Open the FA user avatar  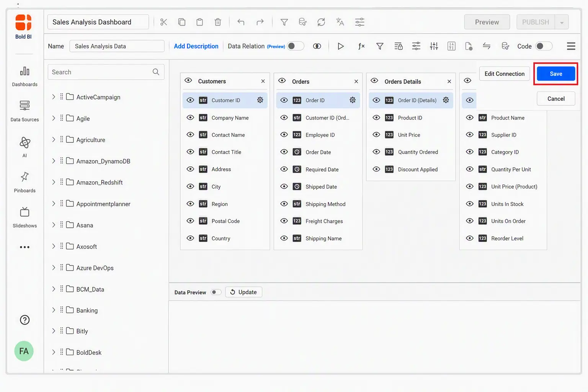pos(24,351)
